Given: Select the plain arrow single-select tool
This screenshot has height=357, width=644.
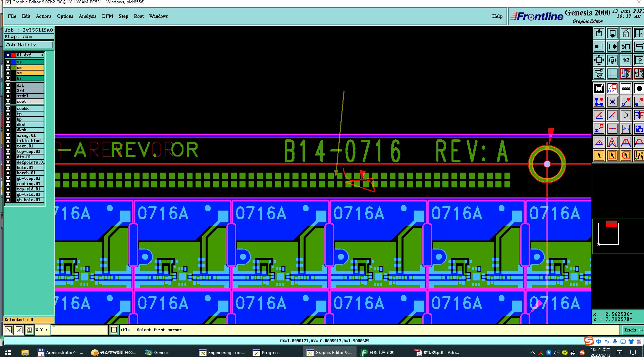Looking at the screenshot, I should click(599, 155).
